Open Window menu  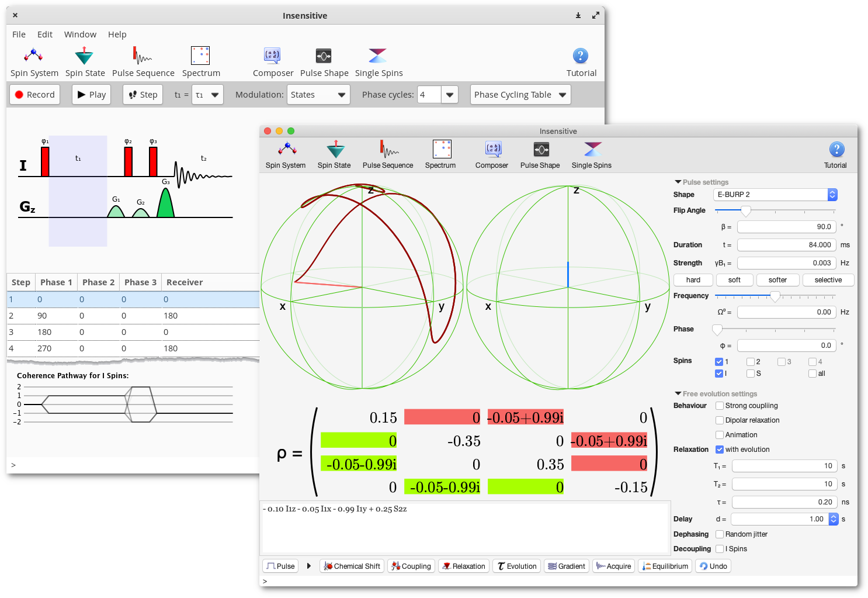coord(80,34)
